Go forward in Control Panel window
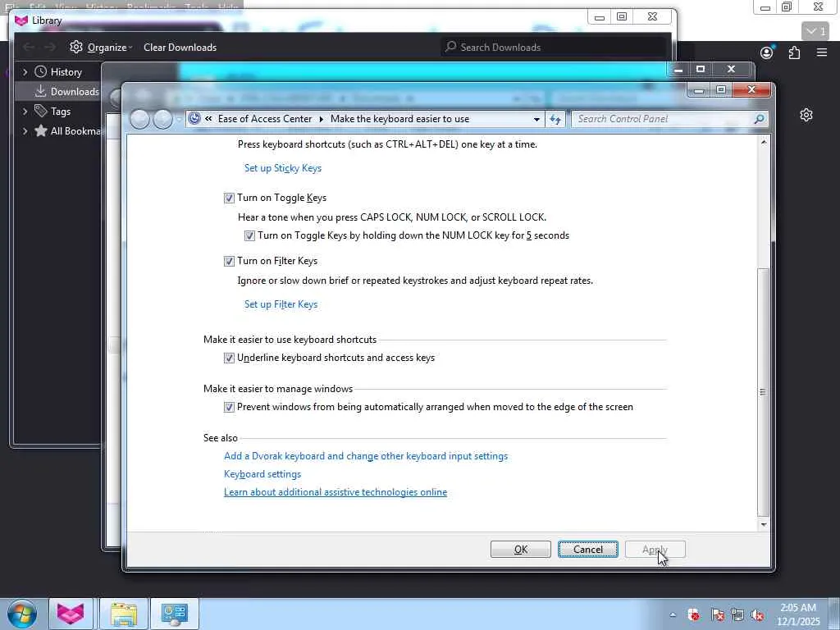Viewport: 840px width, 630px height. (163, 119)
